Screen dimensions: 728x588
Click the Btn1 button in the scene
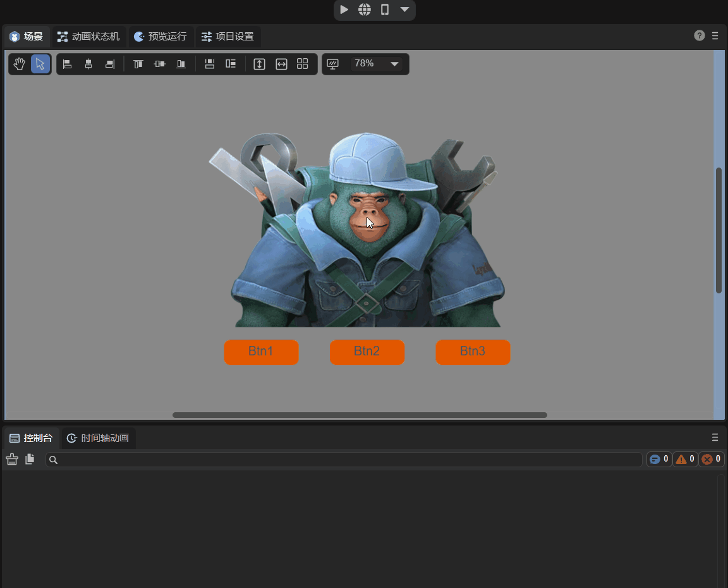click(261, 352)
